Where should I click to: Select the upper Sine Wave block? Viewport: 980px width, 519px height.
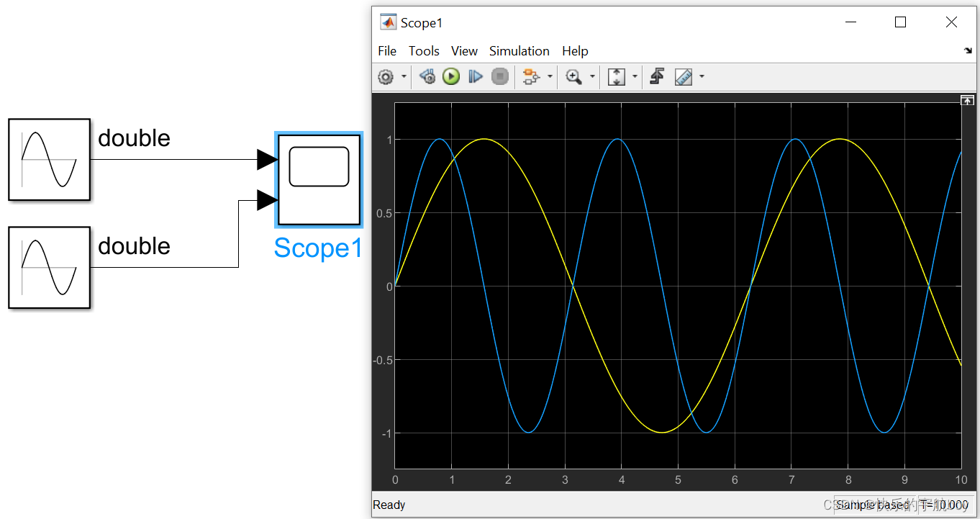coord(49,159)
